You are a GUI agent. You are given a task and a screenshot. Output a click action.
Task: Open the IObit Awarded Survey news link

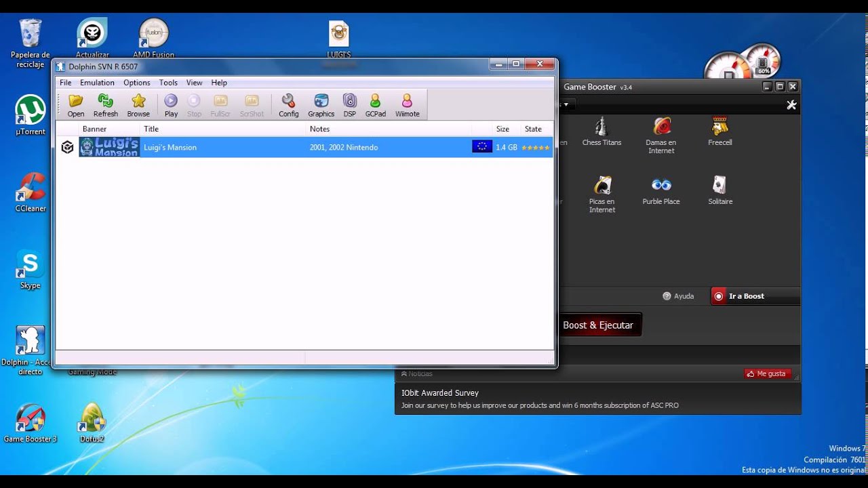coord(440,393)
